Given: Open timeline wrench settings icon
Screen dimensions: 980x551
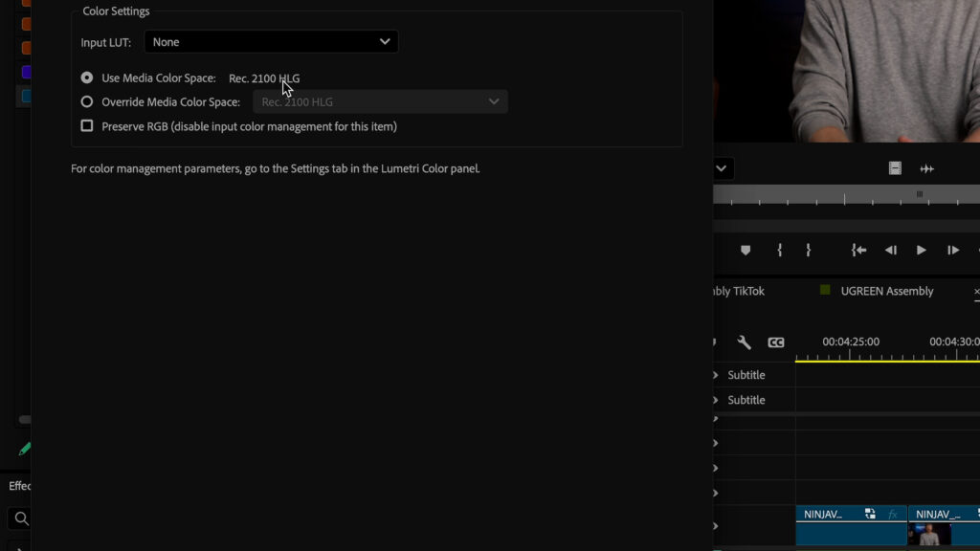Looking at the screenshot, I should click(744, 342).
